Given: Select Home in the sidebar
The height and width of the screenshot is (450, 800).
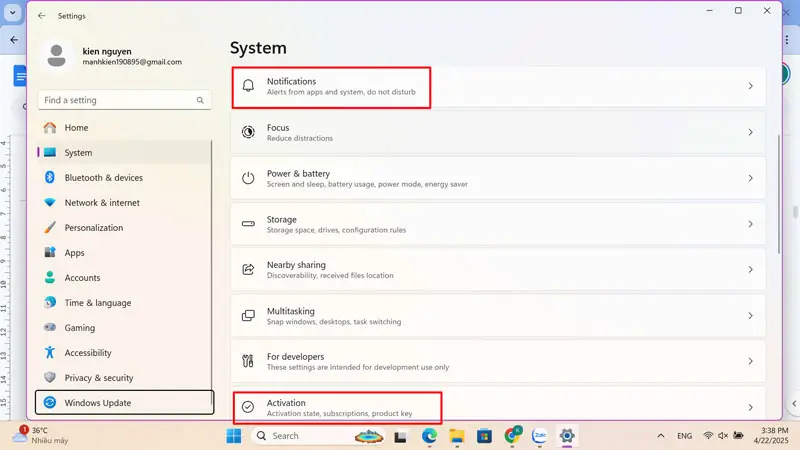Looking at the screenshot, I should point(124,128).
